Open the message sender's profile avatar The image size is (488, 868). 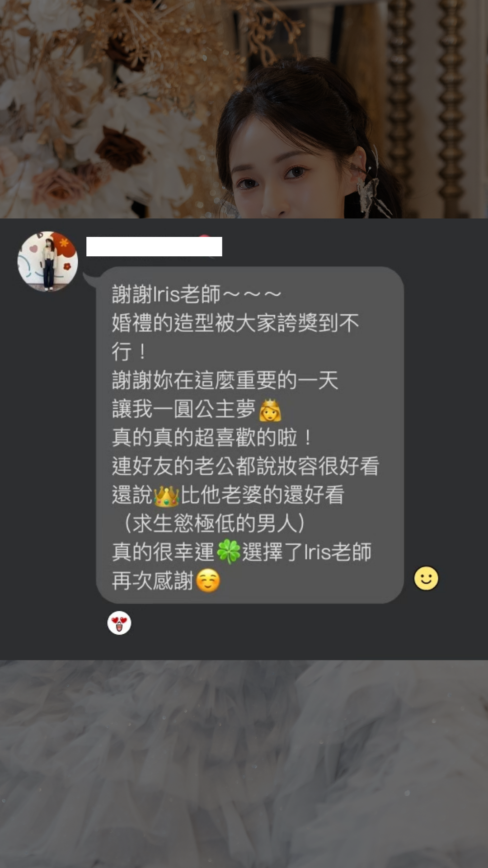[x=47, y=261]
